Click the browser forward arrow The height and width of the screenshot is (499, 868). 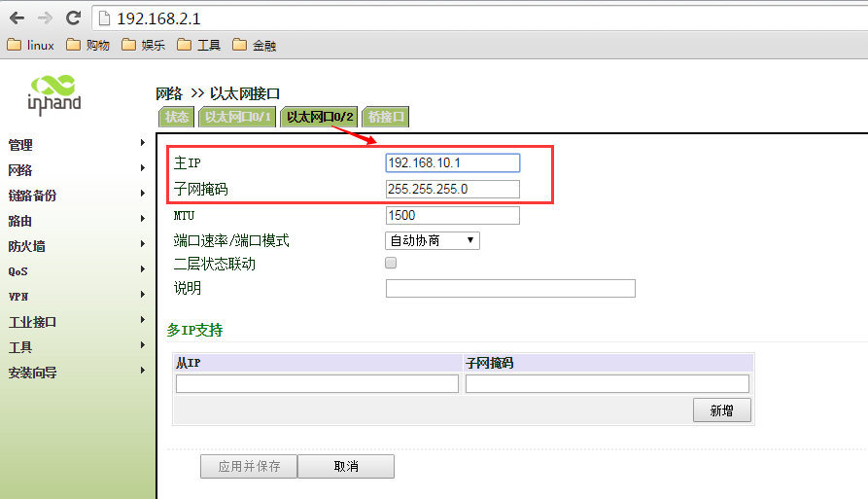click(x=45, y=18)
